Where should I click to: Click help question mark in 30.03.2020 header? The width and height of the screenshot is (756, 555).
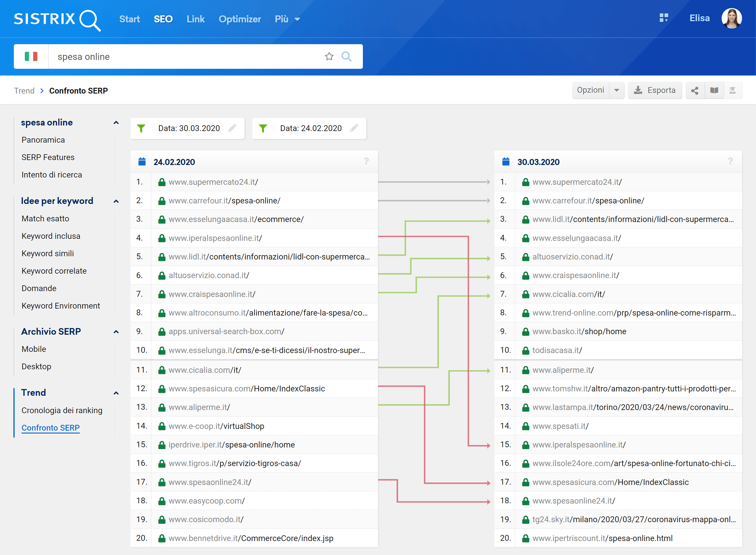click(x=730, y=161)
